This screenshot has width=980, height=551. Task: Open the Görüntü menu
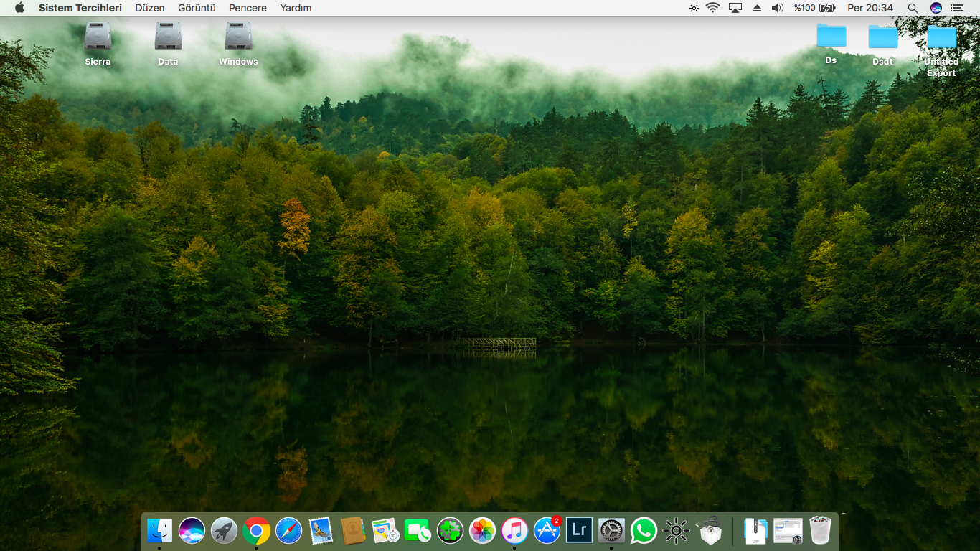tap(197, 8)
